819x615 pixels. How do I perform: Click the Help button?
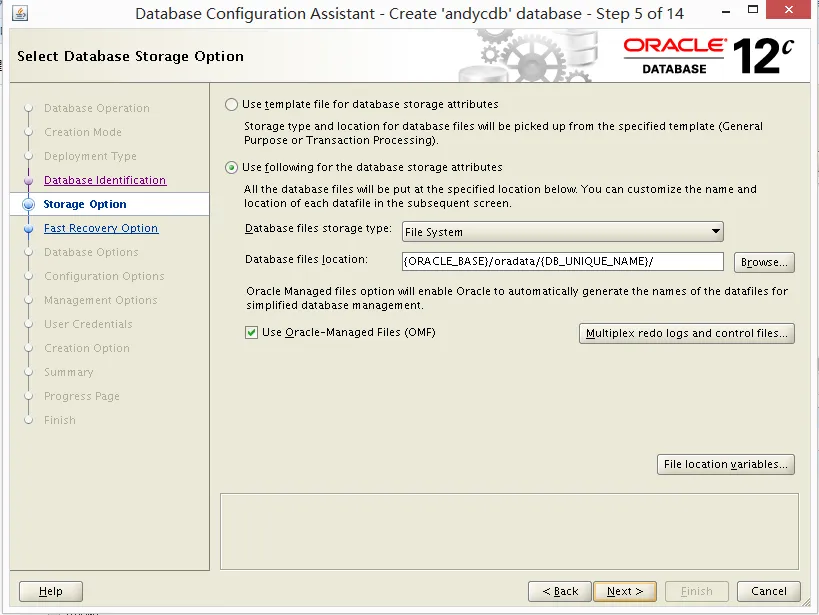(x=51, y=591)
